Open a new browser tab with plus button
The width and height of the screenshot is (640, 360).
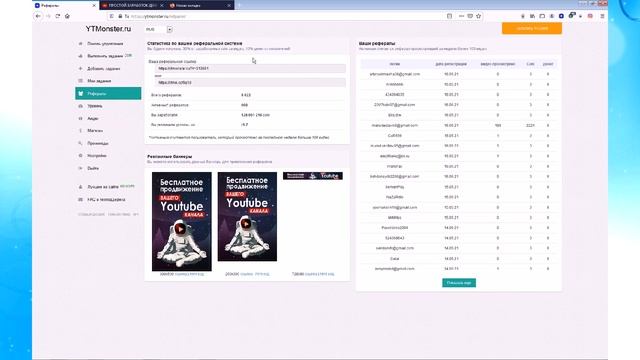coord(239,5)
